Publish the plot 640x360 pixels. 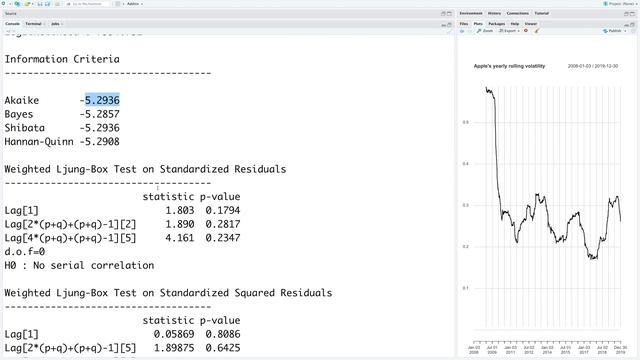tap(612, 31)
